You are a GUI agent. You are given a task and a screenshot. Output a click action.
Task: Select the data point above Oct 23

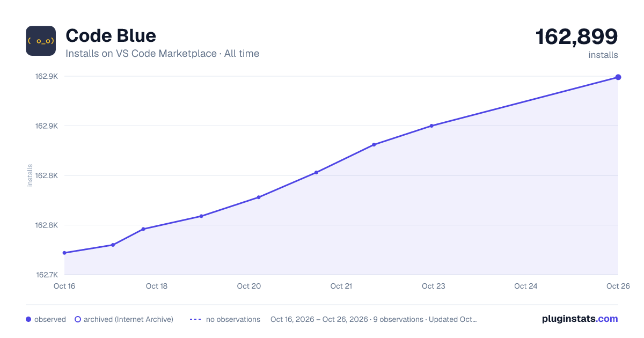[431, 126]
